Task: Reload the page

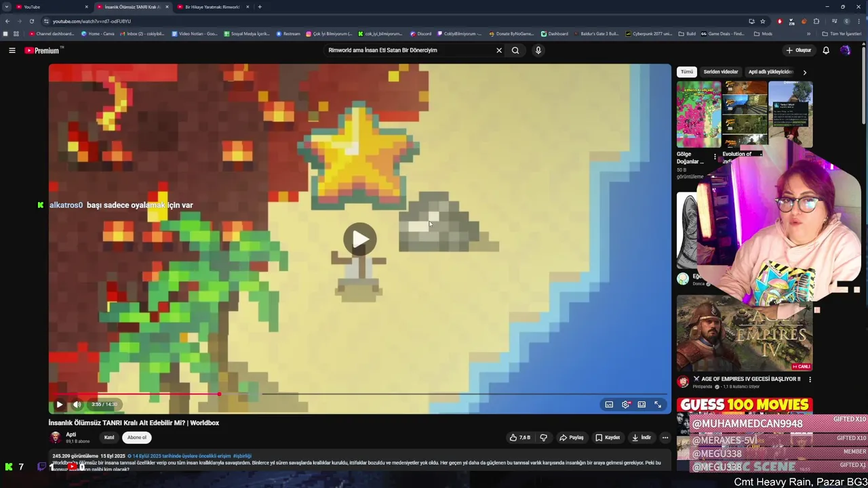Action: coord(31,21)
